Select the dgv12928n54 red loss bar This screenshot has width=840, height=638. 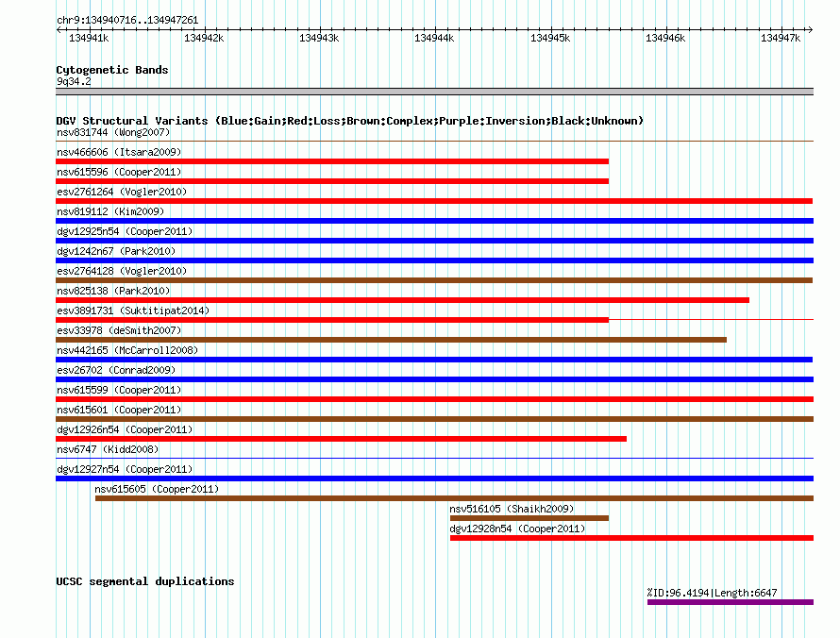631,538
